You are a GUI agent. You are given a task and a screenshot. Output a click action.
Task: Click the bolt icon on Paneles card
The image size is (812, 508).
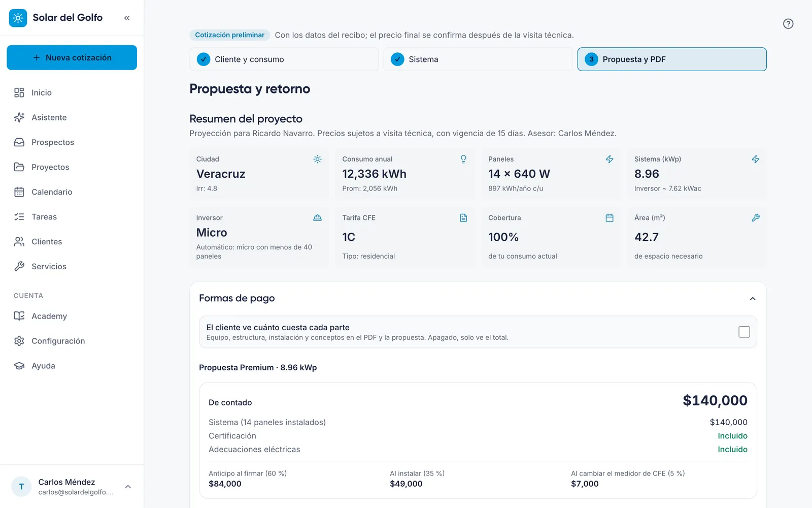point(610,159)
